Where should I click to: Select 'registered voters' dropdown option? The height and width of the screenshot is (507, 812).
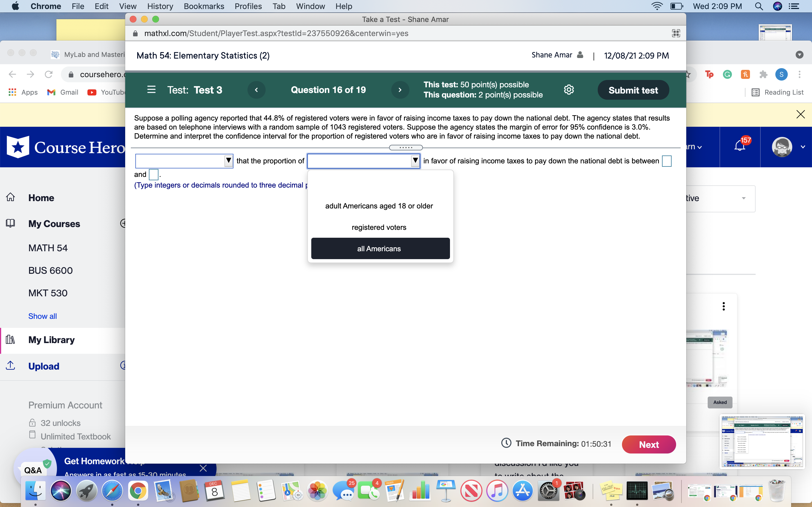point(379,227)
